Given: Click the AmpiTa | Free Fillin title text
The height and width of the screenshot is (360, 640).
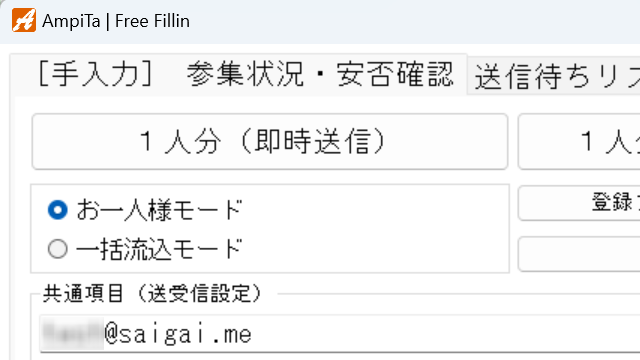Looking at the screenshot, I should point(116,21).
